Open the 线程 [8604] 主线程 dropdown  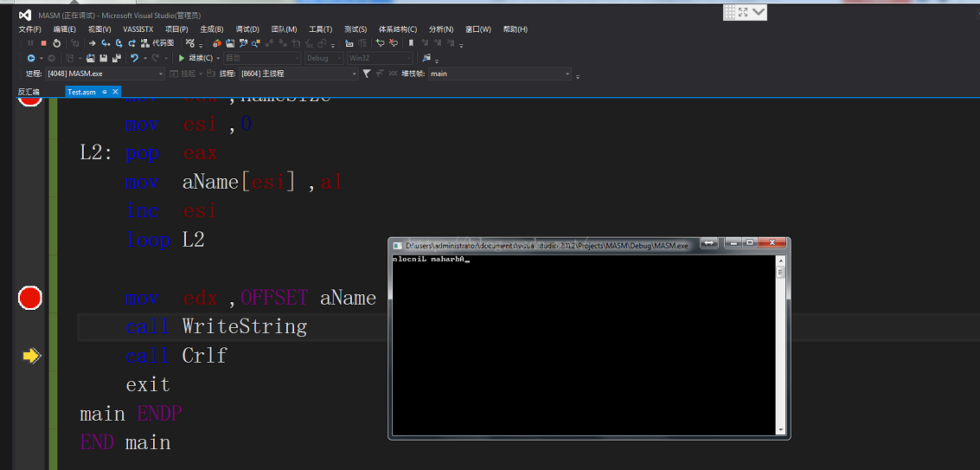point(298,74)
